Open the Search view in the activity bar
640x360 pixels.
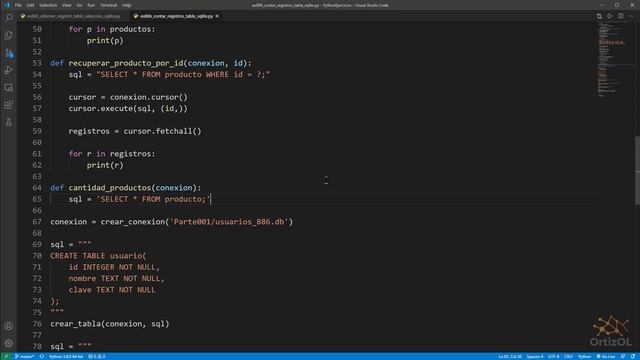pyautogui.click(x=9, y=18)
